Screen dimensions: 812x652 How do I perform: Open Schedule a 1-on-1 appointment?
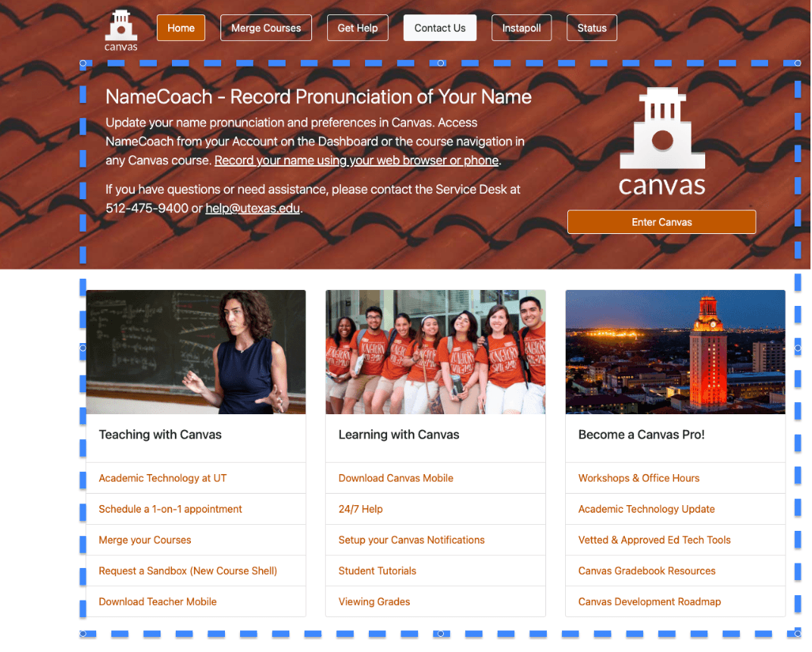[x=170, y=509]
